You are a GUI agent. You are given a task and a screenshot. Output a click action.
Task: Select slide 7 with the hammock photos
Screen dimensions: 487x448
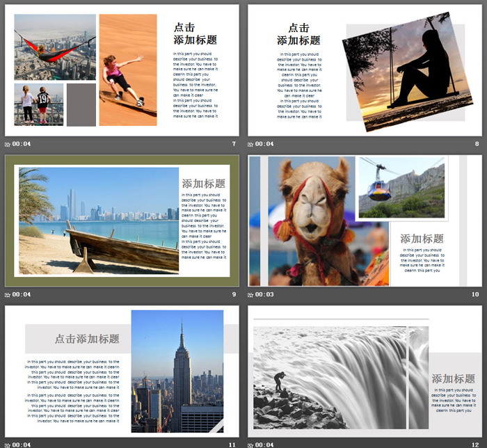pos(122,70)
